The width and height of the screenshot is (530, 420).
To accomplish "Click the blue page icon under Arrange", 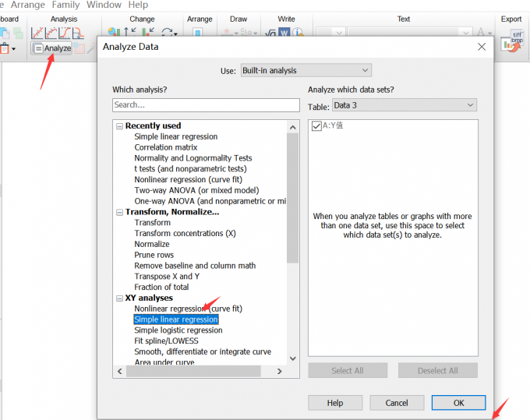I will (x=198, y=33).
